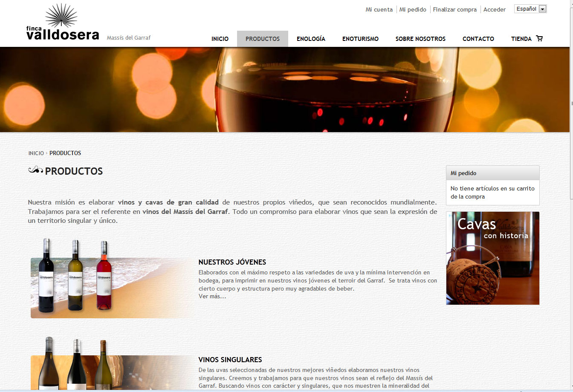Click the Mi pedido sidebar panel header
The width and height of the screenshot is (573, 392).
(x=493, y=173)
